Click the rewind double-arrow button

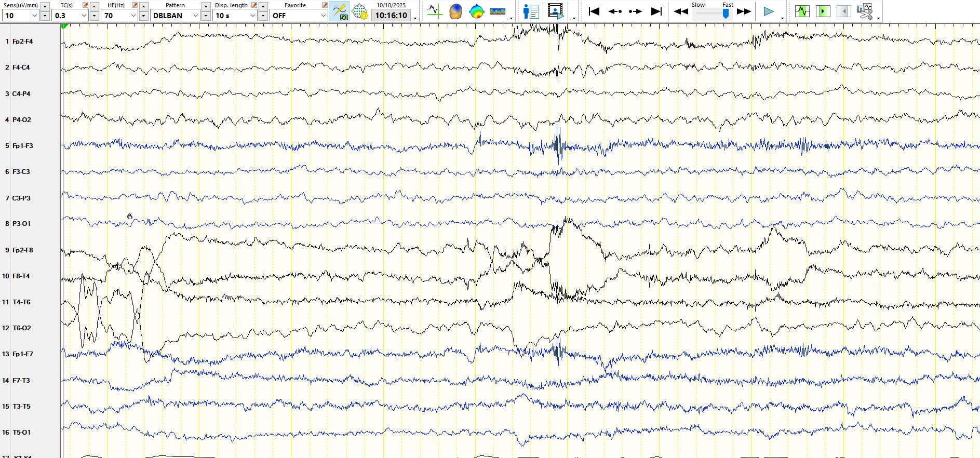click(681, 11)
